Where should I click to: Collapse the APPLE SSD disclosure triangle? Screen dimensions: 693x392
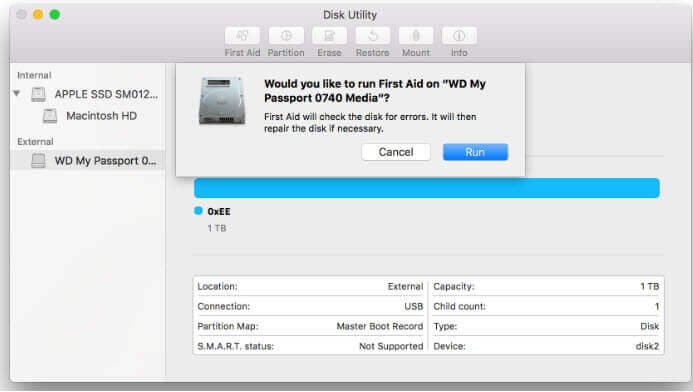17,93
